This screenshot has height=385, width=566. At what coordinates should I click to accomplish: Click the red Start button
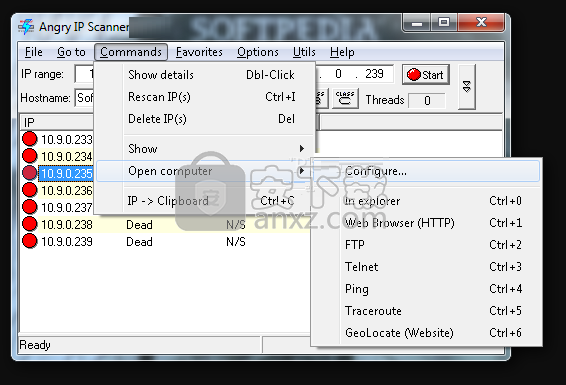[426, 75]
